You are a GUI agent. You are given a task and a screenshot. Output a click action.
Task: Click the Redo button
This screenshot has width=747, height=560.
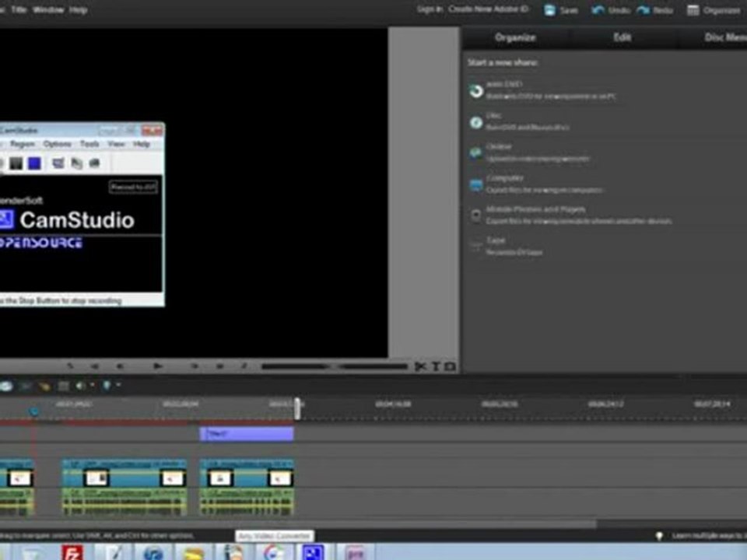654,10
